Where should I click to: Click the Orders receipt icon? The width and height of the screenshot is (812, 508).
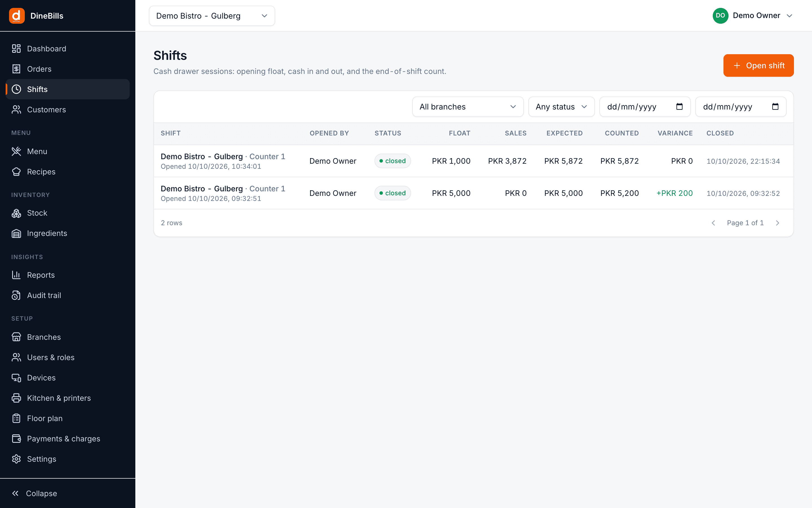pyautogui.click(x=16, y=69)
